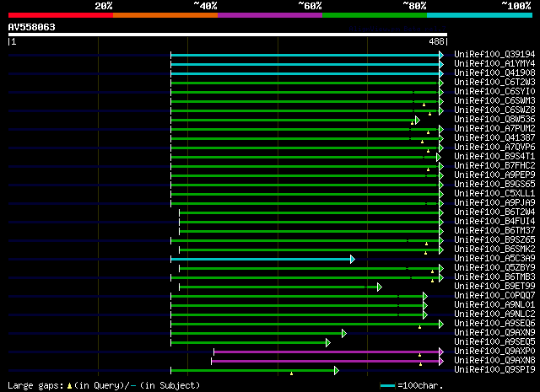Click the 'Large gaps:' legend text
Image resolution: width=540 pixels, height=392 pixels.
click(35, 386)
